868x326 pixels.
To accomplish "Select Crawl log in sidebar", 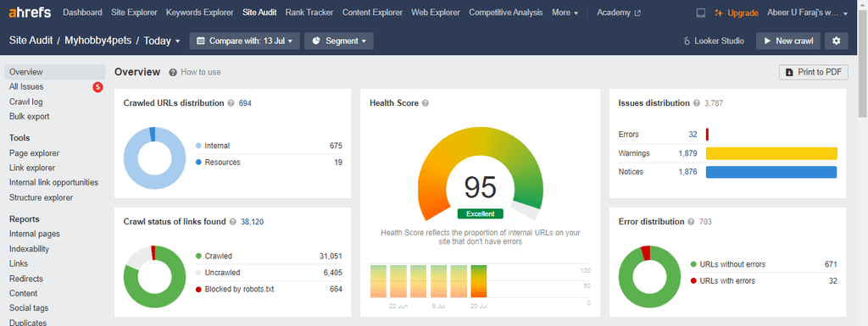I will [26, 102].
